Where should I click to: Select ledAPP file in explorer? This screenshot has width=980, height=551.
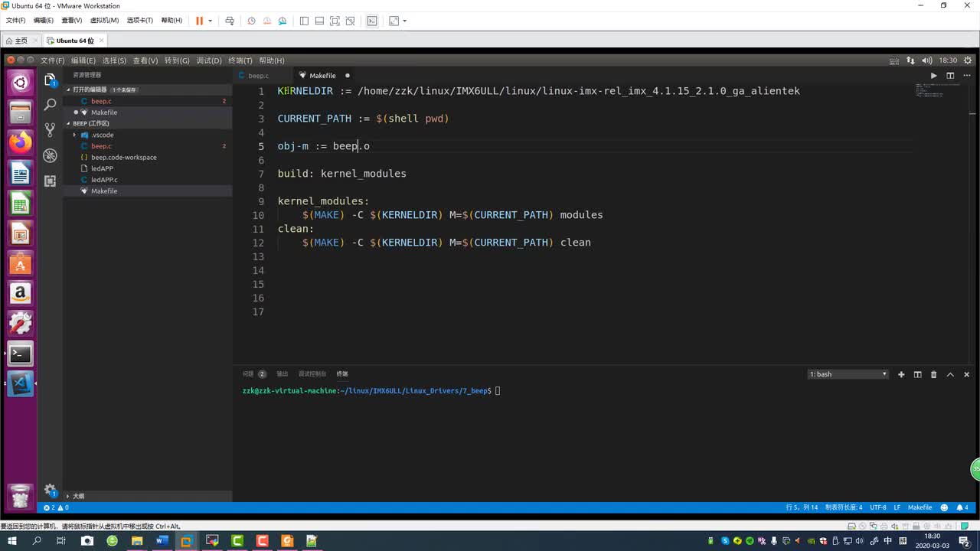click(102, 168)
